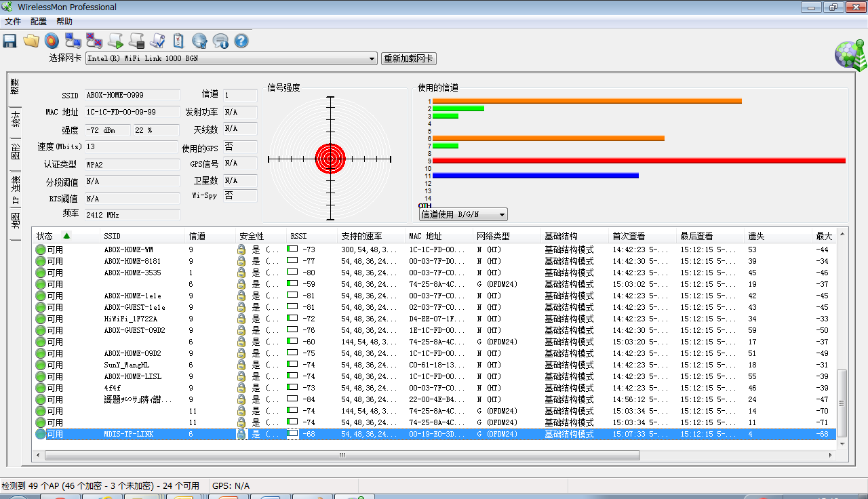Select the HiWiFi_1F722A network row

[130, 319]
